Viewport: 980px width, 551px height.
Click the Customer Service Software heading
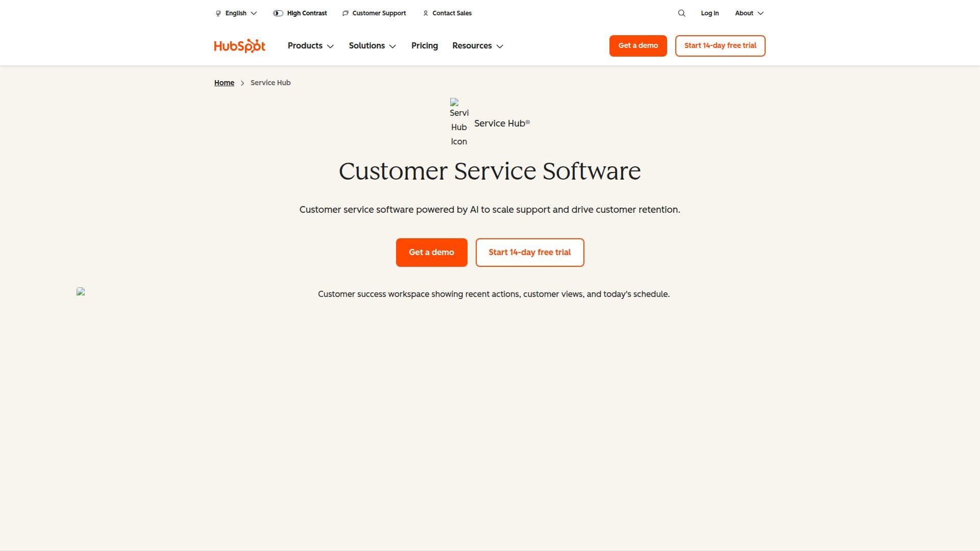pyautogui.click(x=490, y=171)
